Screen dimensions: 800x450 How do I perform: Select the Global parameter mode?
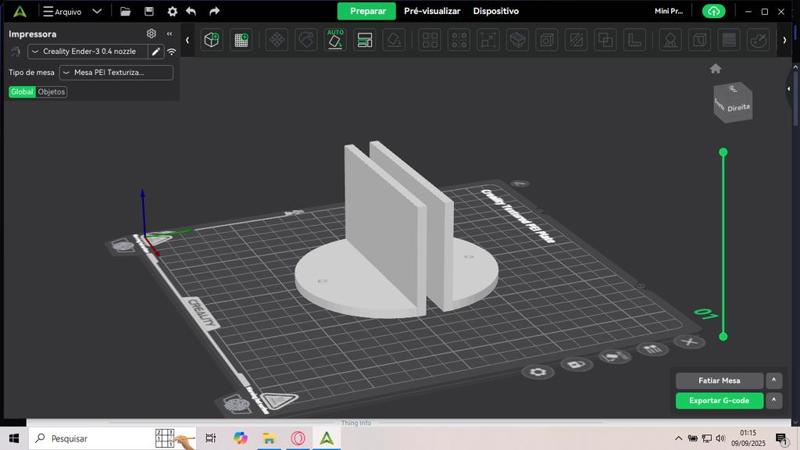tap(22, 92)
